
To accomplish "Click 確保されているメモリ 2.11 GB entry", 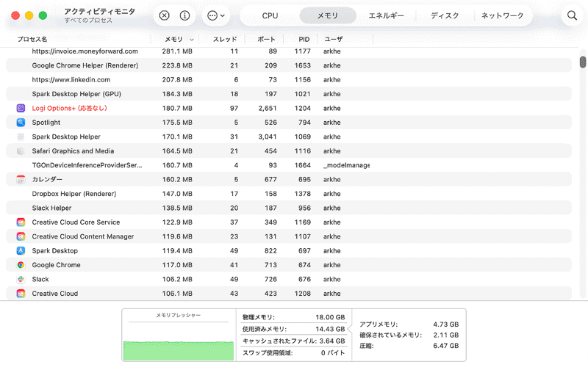I will point(409,335).
